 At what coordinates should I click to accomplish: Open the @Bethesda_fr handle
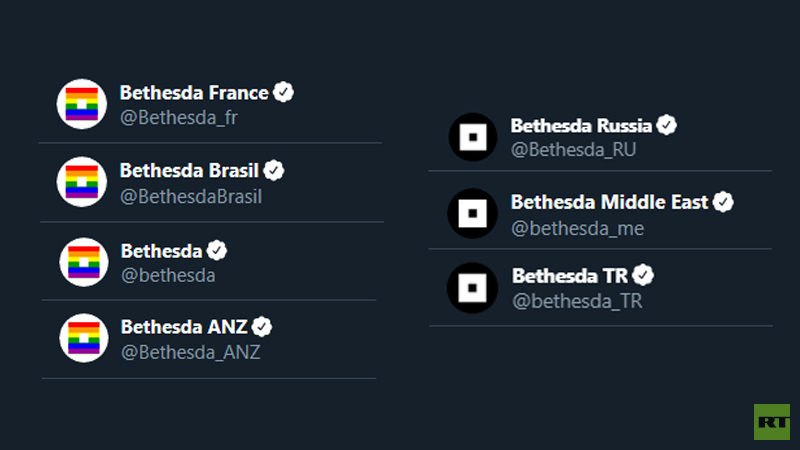(x=179, y=118)
